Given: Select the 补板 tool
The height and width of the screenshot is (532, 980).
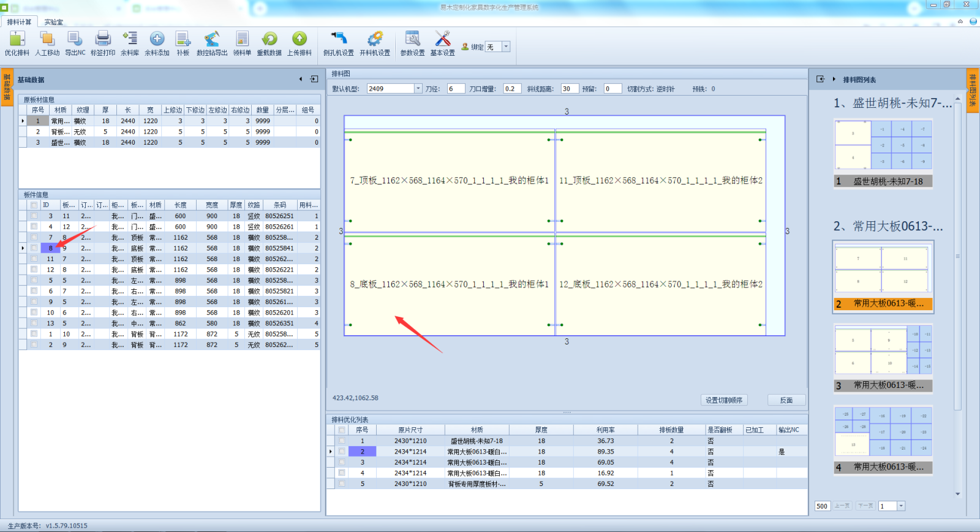Looking at the screenshot, I should 183,44.
